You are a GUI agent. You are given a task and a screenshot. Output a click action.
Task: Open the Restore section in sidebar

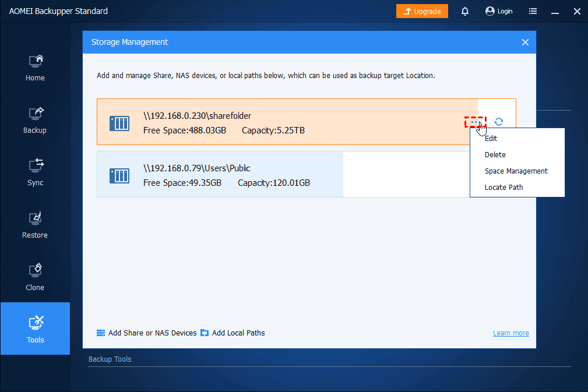coord(35,225)
